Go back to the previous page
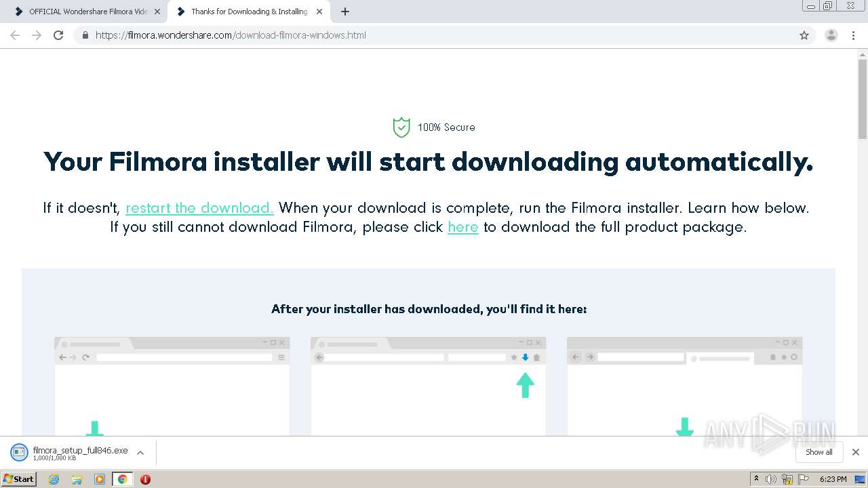 pyautogui.click(x=15, y=35)
